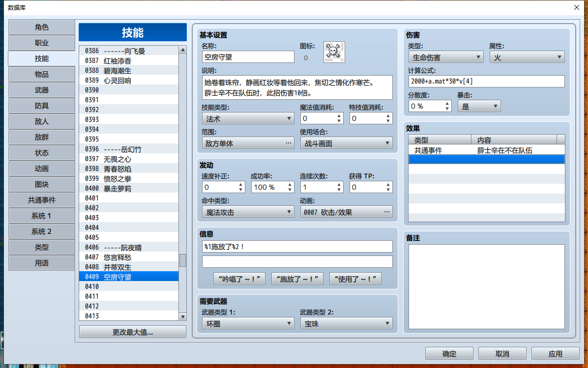The width and height of the screenshot is (588, 368).
Task: Expand the 使用场合 dropdown showing 战斗画面
Action: pyautogui.click(x=346, y=143)
